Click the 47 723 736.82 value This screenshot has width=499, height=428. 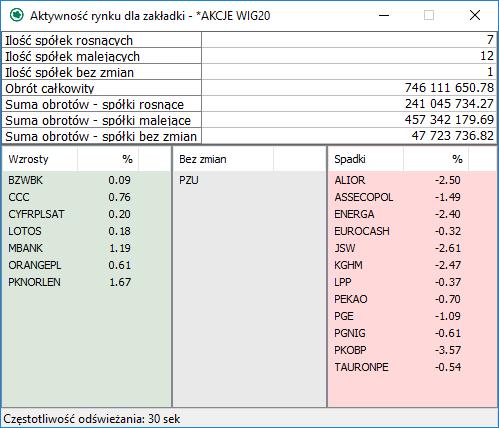click(x=452, y=136)
